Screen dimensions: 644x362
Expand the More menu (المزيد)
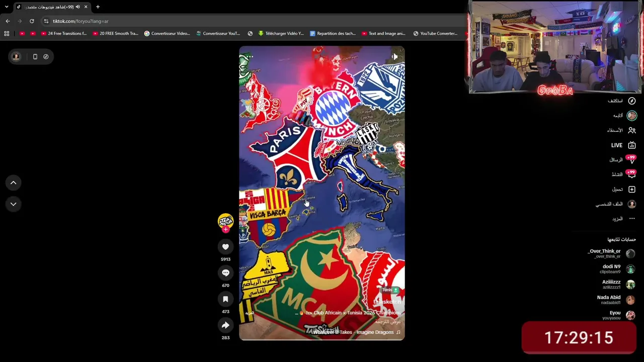click(x=624, y=219)
